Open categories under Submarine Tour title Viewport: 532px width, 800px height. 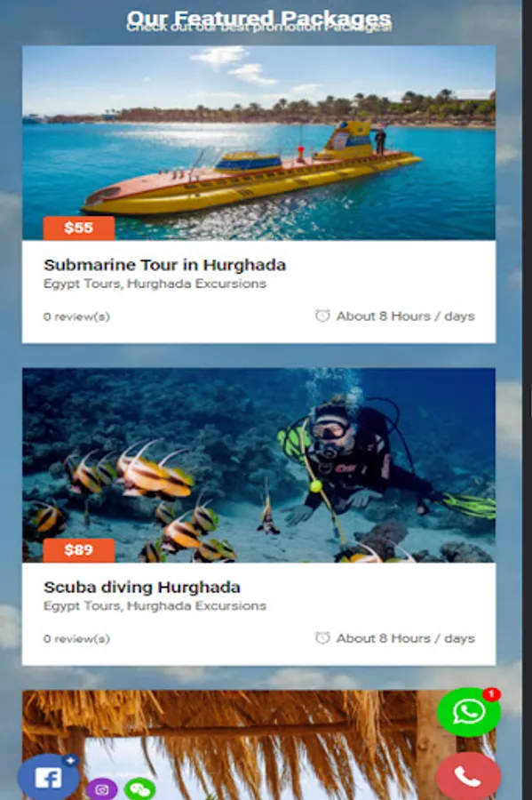coord(155,284)
